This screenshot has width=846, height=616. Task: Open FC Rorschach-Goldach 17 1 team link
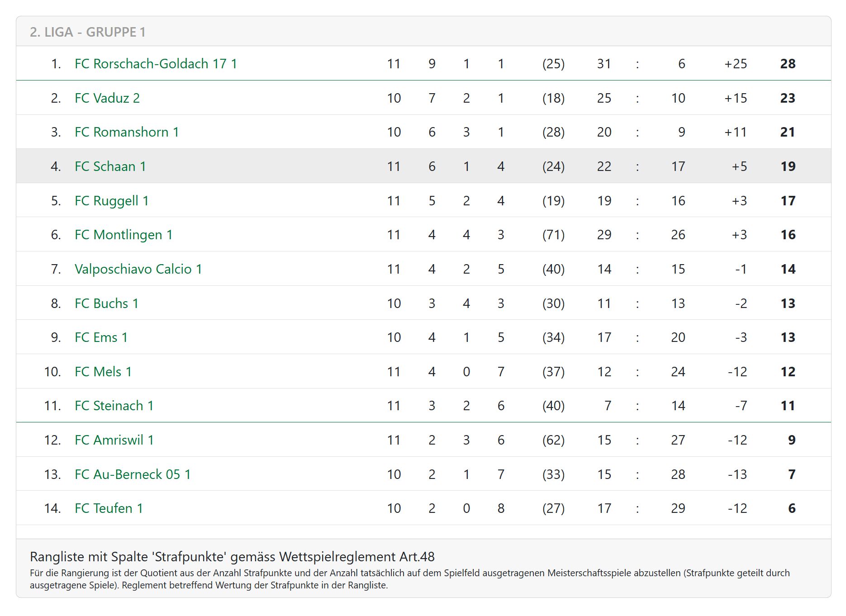pos(156,64)
